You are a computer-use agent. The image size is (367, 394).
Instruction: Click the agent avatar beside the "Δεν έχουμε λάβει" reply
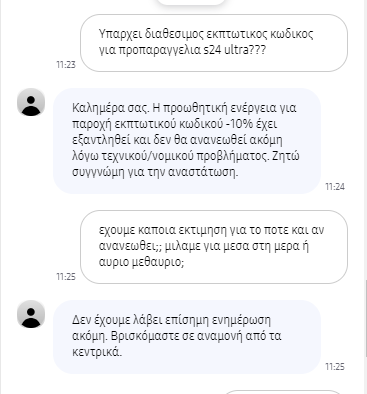tap(31, 314)
